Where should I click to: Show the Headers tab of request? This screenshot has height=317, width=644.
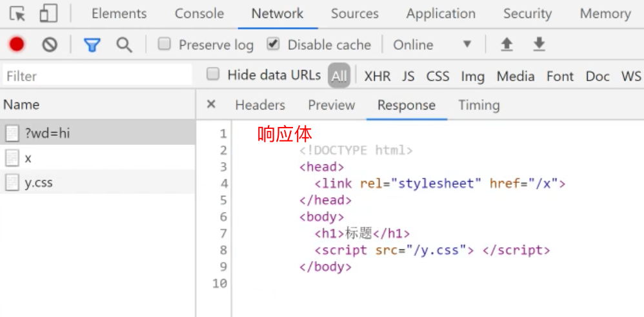260,105
